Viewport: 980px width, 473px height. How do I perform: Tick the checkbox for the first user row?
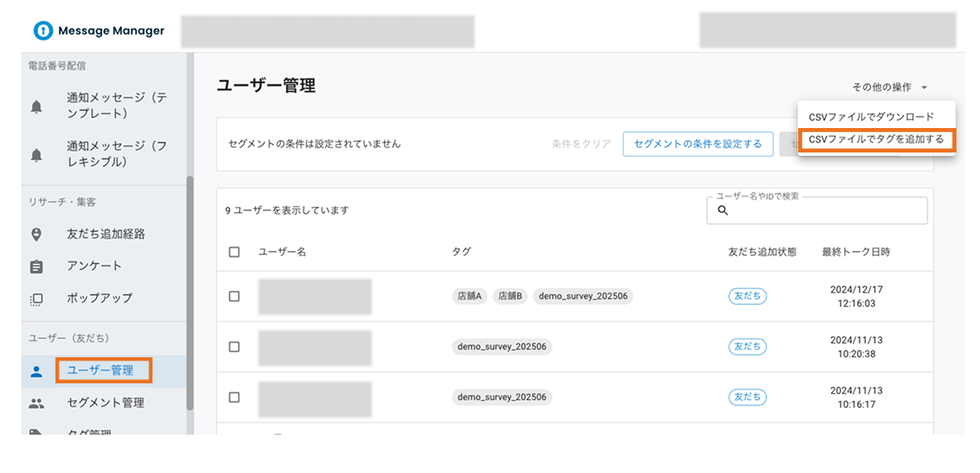pos(234,296)
